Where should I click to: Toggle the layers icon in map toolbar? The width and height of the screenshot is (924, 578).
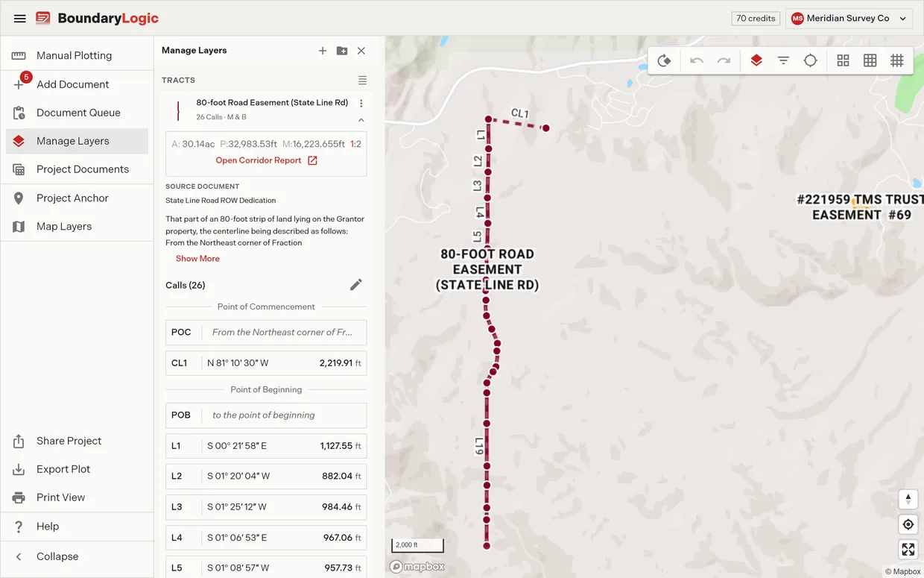click(756, 60)
